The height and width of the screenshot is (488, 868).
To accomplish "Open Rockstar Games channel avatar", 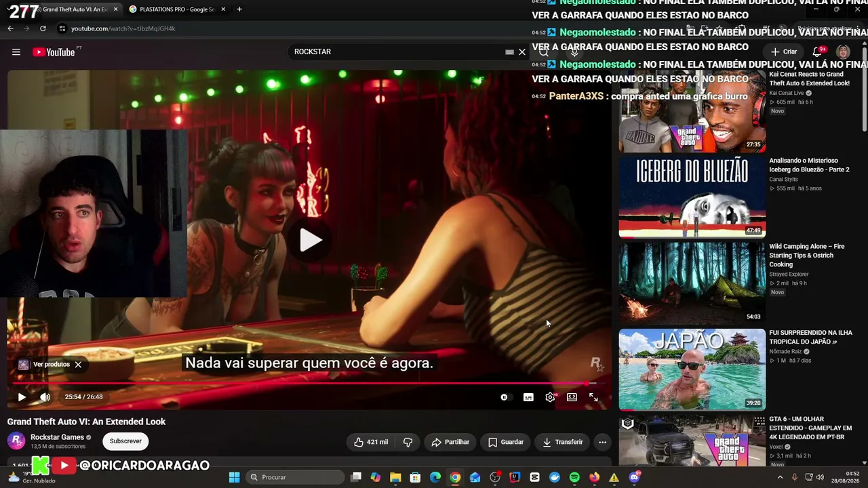I will tap(16, 441).
